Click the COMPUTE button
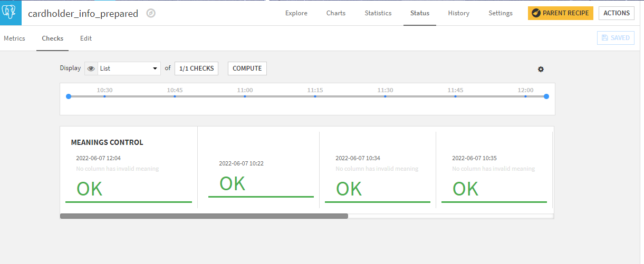Screen dimensions: 644x264 click(247, 69)
